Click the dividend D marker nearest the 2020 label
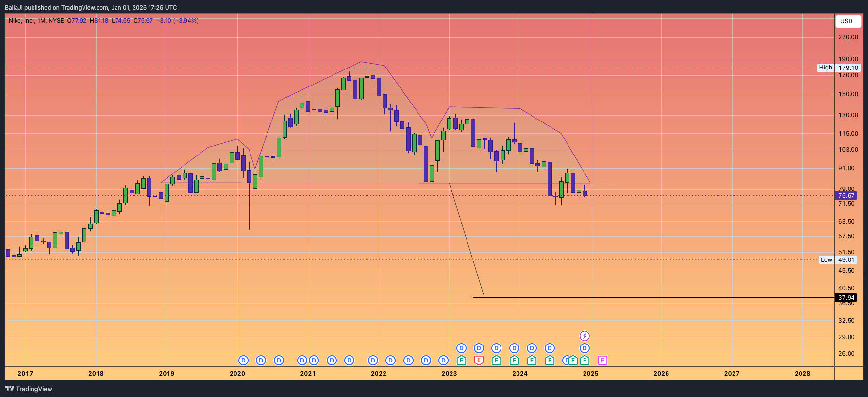868x397 pixels. [x=243, y=360]
